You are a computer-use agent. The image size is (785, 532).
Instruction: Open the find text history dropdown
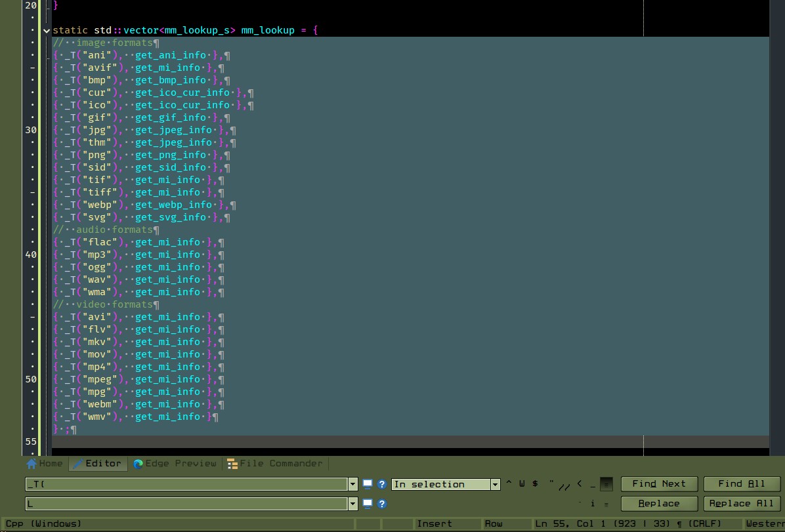[x=352, y=484]
